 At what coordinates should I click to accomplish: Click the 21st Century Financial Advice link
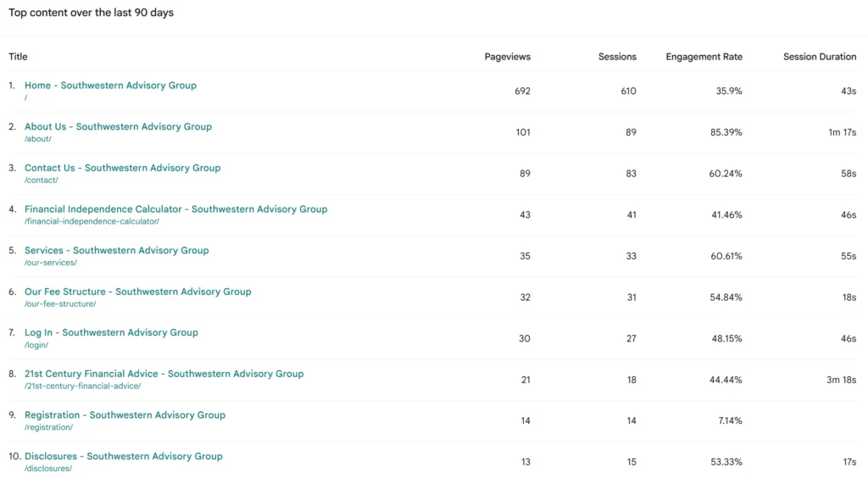[164, 374]
